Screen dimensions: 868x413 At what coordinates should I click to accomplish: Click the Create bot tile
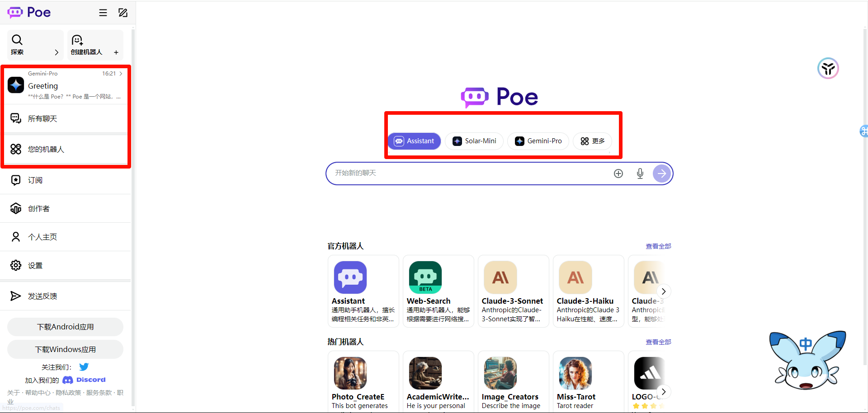(x=95, y=45)
